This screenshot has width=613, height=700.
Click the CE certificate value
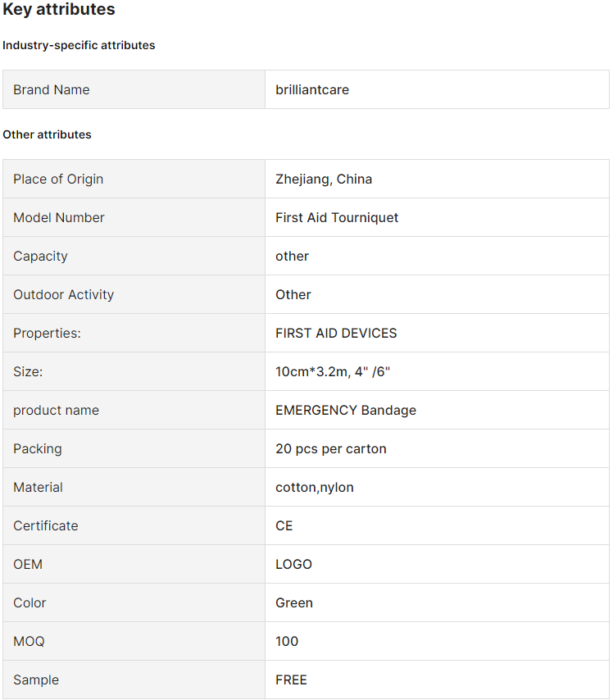click(284, 525)
